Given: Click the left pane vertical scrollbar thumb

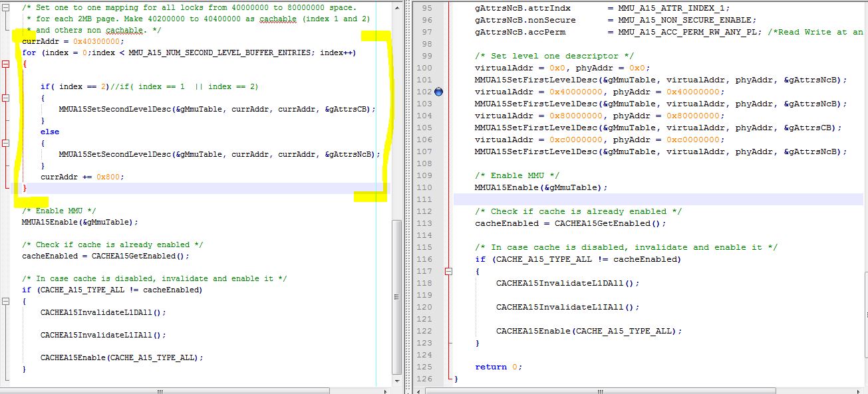Looking at the screenshot, I should pyautogui.click(x=397, y=296).
